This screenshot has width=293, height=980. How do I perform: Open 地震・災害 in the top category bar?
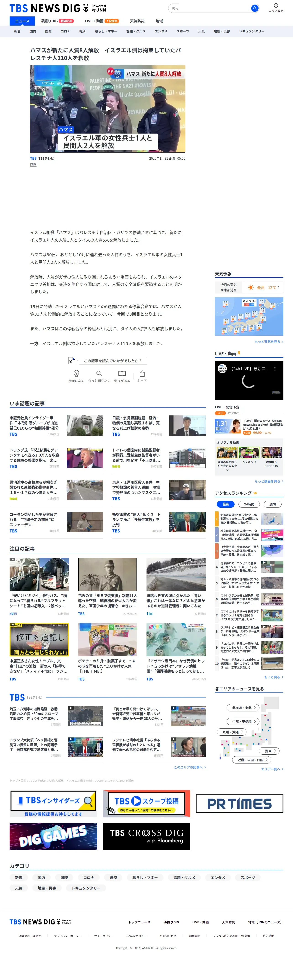click(222, 31)
